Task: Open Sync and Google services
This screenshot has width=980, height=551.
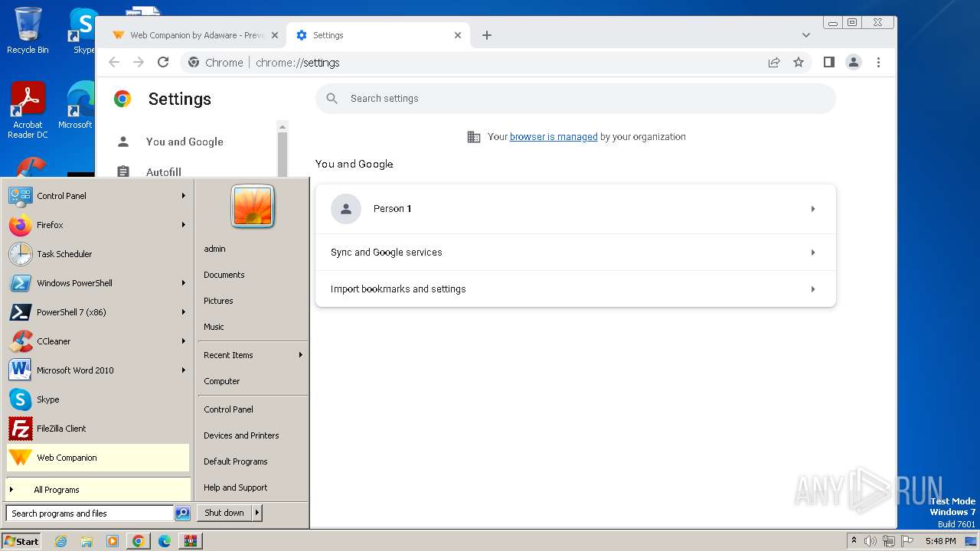Action: pyautogui.click(x=576, y=253)
